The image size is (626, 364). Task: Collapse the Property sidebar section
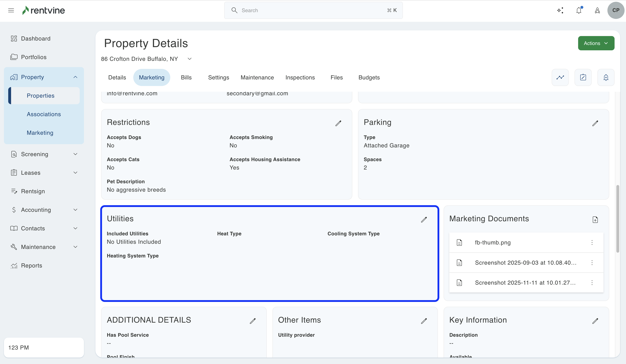point(75,77)
